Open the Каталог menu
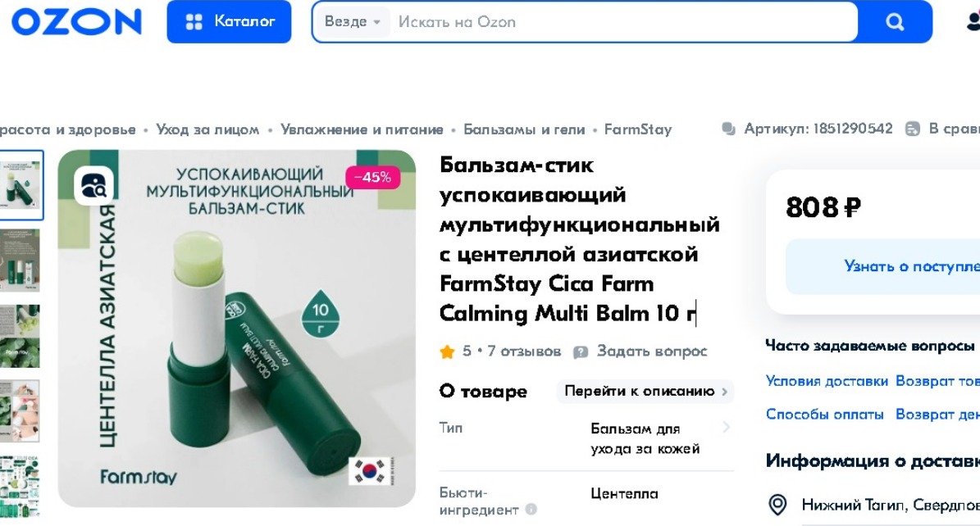Screen dimensions: 980x526 pyautogui.click(x=229, y=22)
